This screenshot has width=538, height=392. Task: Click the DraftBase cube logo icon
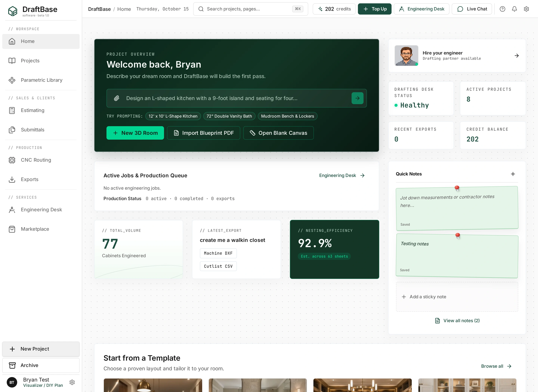[13, 11]
